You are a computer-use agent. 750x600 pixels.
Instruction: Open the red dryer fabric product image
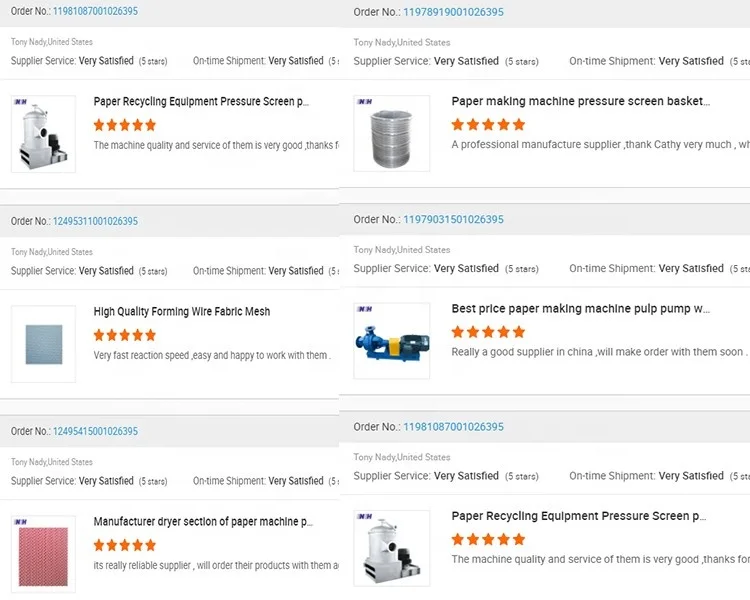(x=43, y=554)
